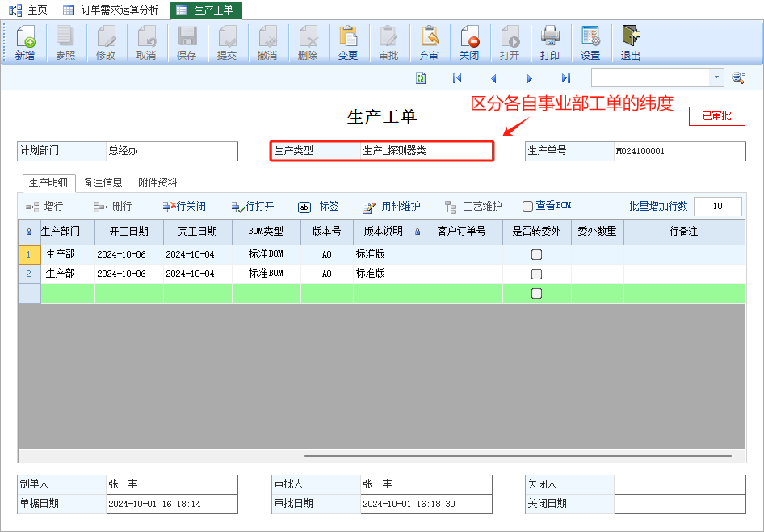Check 是否转委外 in row 2
The image size is (764, 532).
tap(536, 274)
